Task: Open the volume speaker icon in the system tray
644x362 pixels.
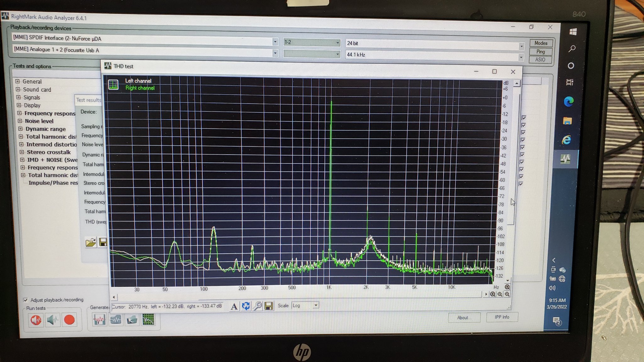Action: [x=552, y=288]
